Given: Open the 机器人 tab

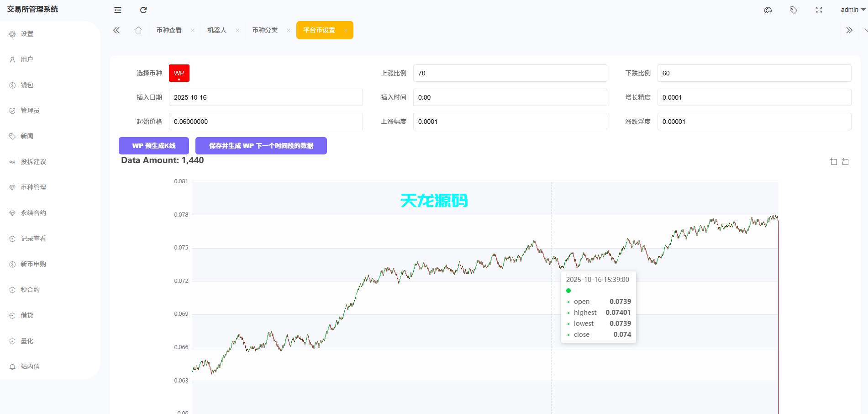Looking at the screenshot, I should click(218, 30).
